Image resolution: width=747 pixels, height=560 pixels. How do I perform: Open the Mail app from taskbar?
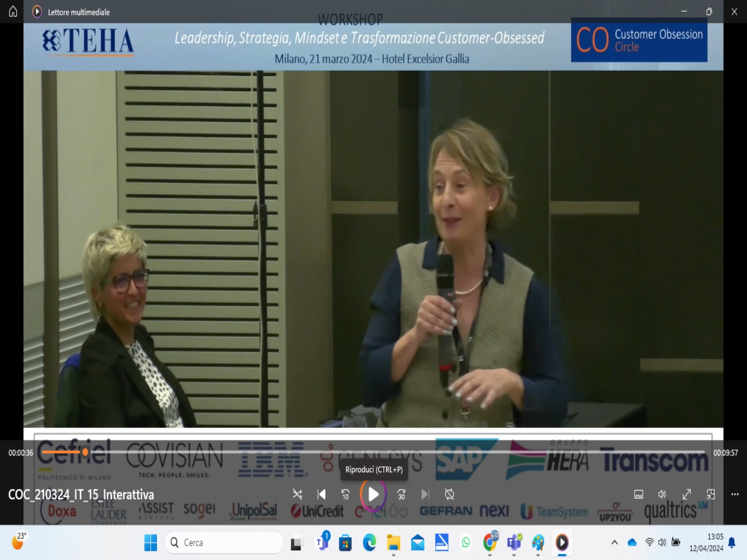418,543
